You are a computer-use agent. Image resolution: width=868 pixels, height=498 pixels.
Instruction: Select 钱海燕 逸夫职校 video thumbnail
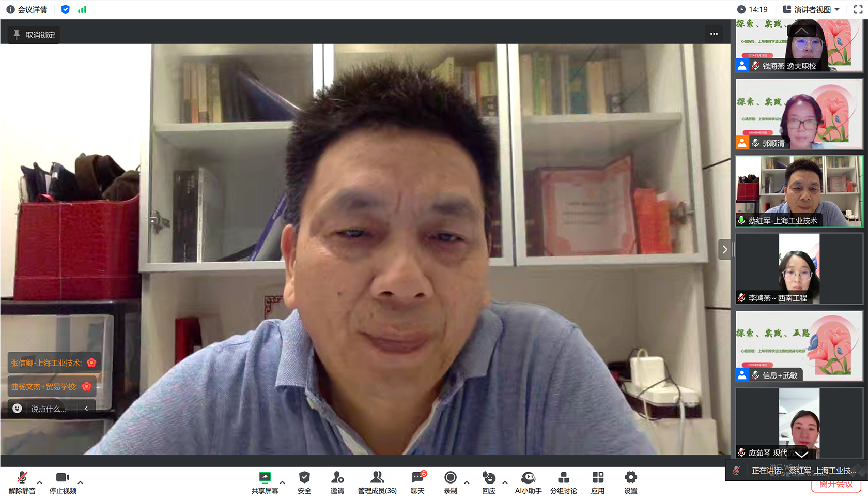tap(799, 46)
